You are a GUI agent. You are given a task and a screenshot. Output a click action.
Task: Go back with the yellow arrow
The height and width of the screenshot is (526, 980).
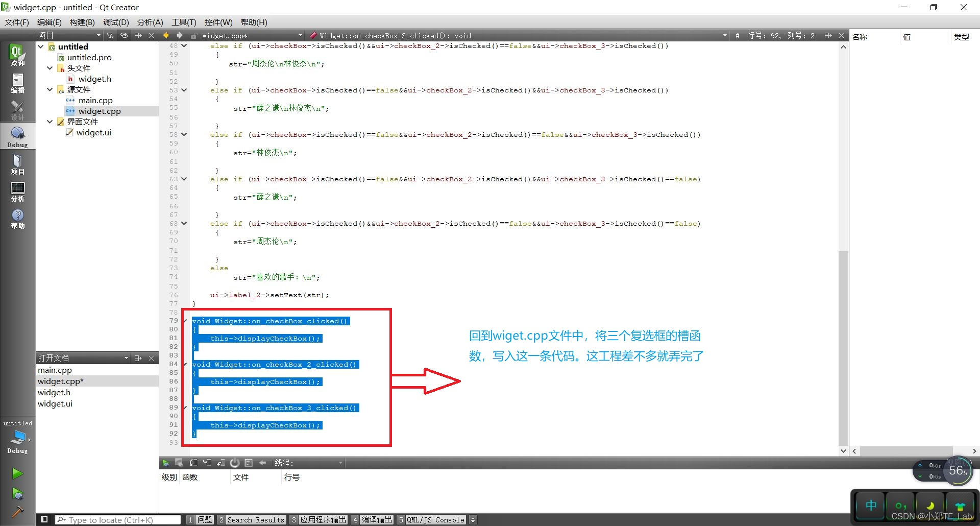click(166, 35)
